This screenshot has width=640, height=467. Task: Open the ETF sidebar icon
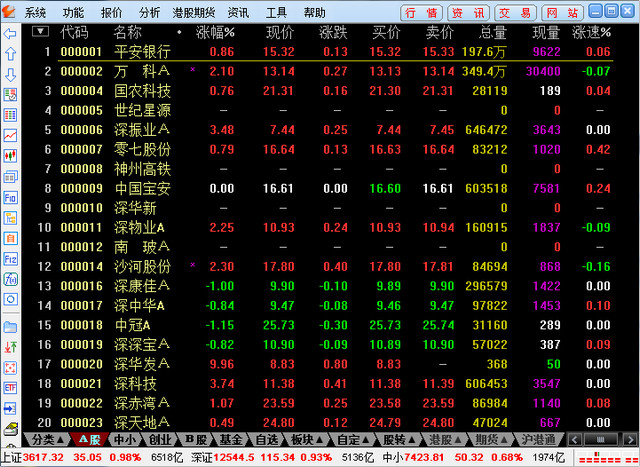pyautogui.click(x=10, y=388)
